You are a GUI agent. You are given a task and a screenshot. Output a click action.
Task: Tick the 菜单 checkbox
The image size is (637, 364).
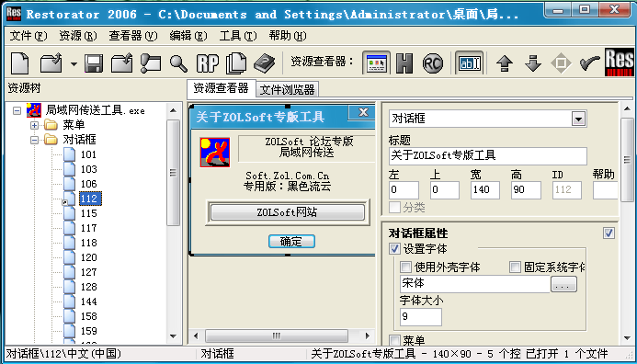(394, 340)
